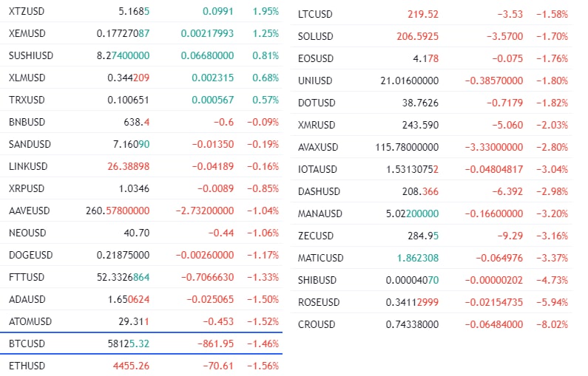This screenshot has width=588, height=376.
Task: Choose the ATOMUSD ticker
Action: tap(30, 321)
